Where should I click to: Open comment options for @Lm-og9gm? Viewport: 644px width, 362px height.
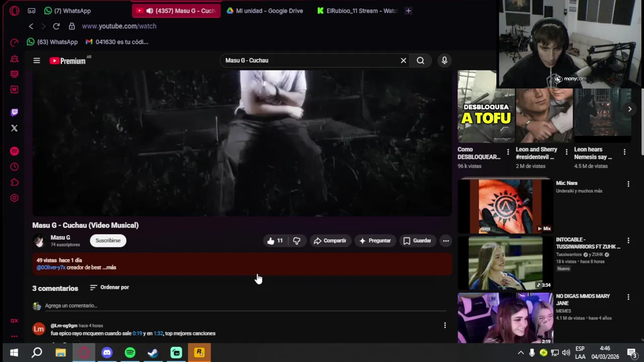[x=445, y=326]
